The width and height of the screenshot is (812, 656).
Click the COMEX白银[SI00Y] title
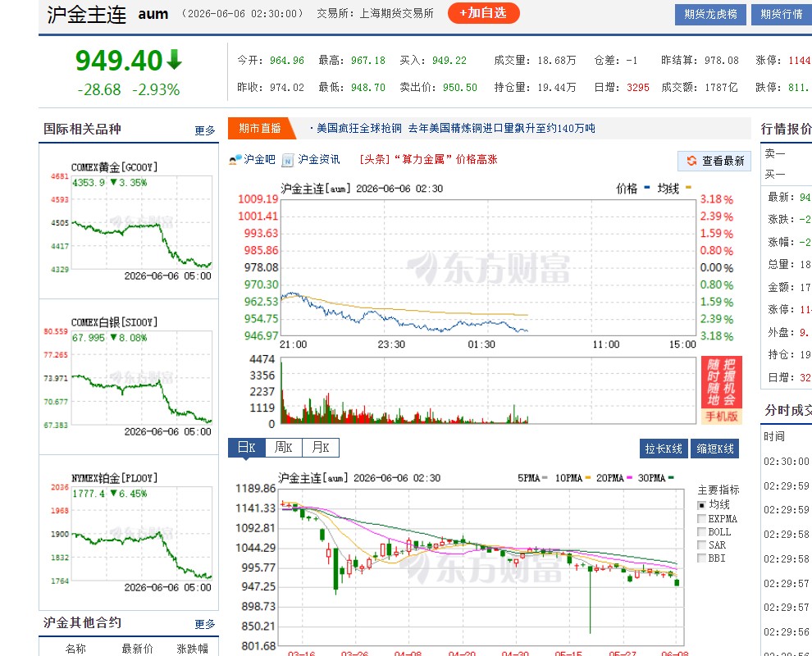114,322
